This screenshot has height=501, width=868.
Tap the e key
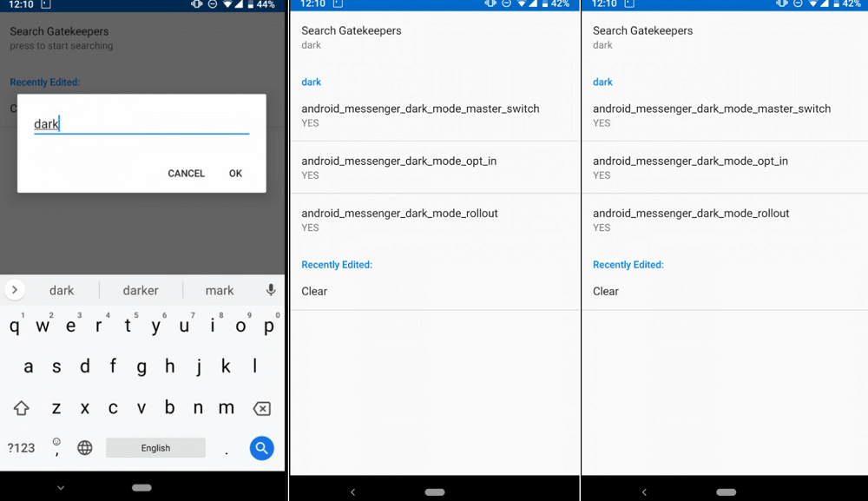pyautogui.click(x=70, y=326)
